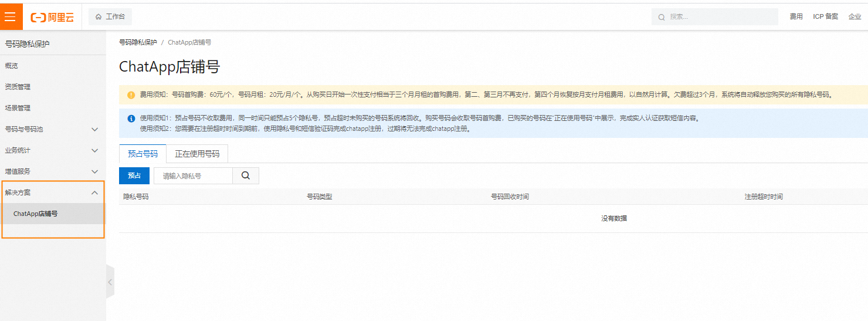The width and height of the screenshot is (868, 321).
Task: Click the 隐私号码 column header
Action: [135, 197]
